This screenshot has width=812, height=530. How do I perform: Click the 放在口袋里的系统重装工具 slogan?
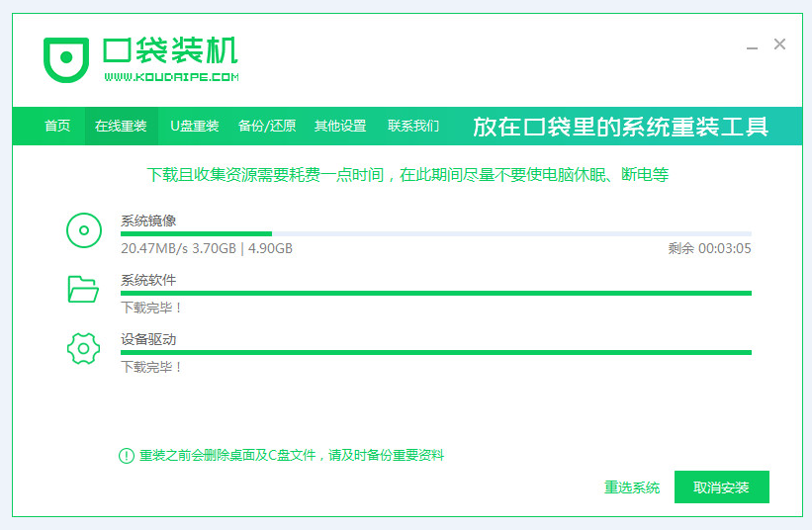pos(620,127)
